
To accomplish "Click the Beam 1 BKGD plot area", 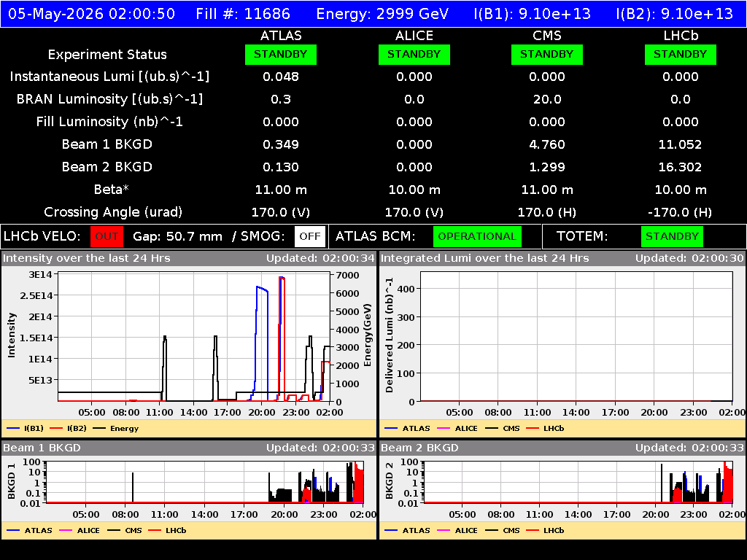I will coord(205,482).
